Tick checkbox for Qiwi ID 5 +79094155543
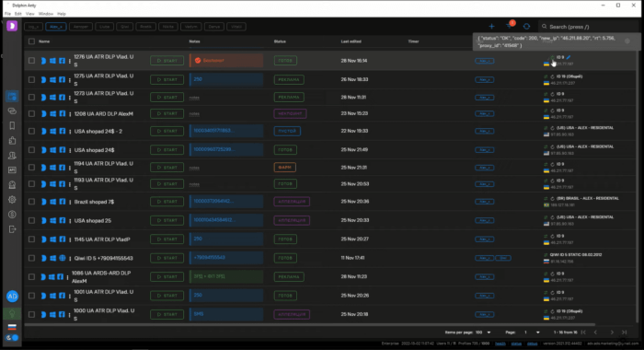Viewport: 644px width, 350px height. point(31,258)
